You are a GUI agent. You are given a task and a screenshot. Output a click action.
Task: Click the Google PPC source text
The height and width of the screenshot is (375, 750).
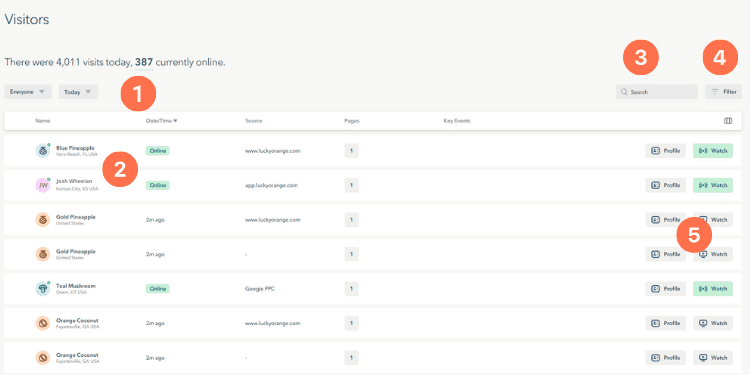click(259, 289)
